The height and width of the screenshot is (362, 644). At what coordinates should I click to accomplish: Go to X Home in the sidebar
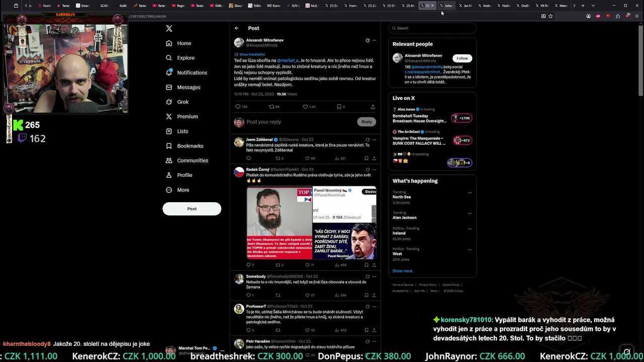click(179, 43)
